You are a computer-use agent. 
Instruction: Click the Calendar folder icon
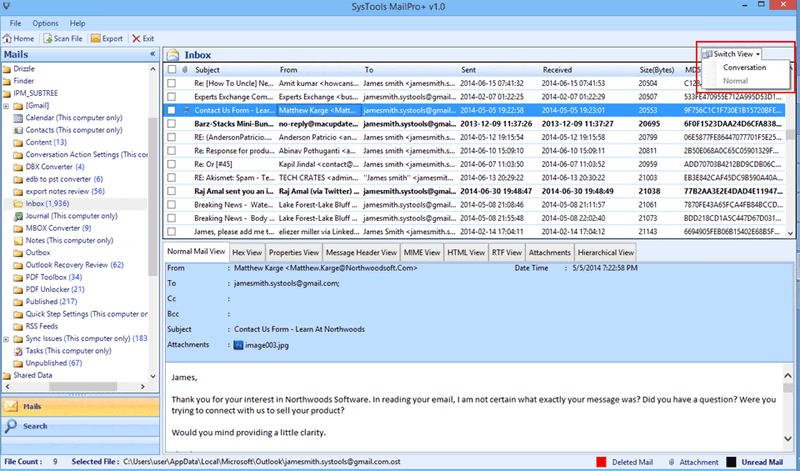point(18,118)
